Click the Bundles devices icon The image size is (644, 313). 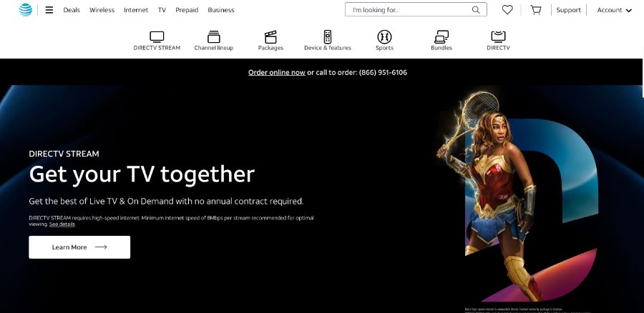[x=441, y=37]
